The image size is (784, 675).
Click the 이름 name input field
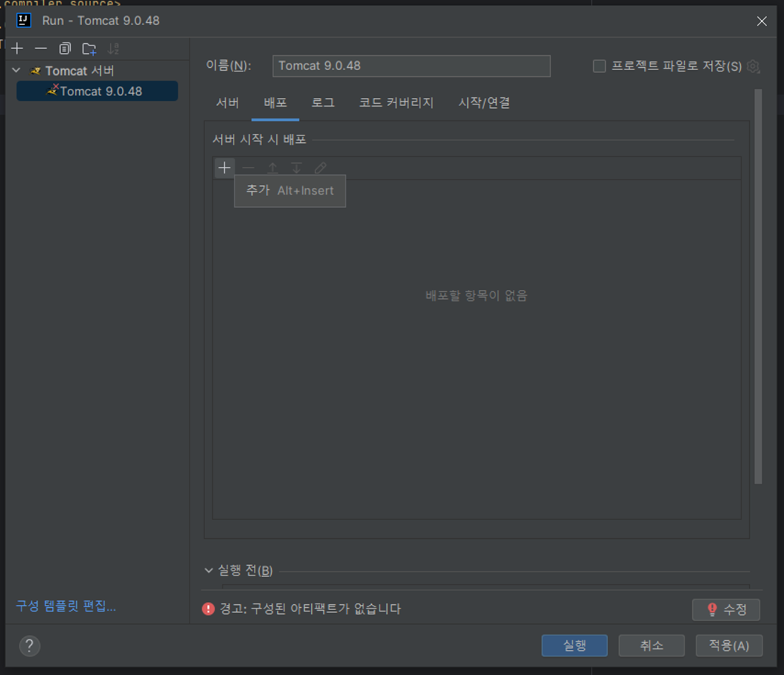point(411,66)
